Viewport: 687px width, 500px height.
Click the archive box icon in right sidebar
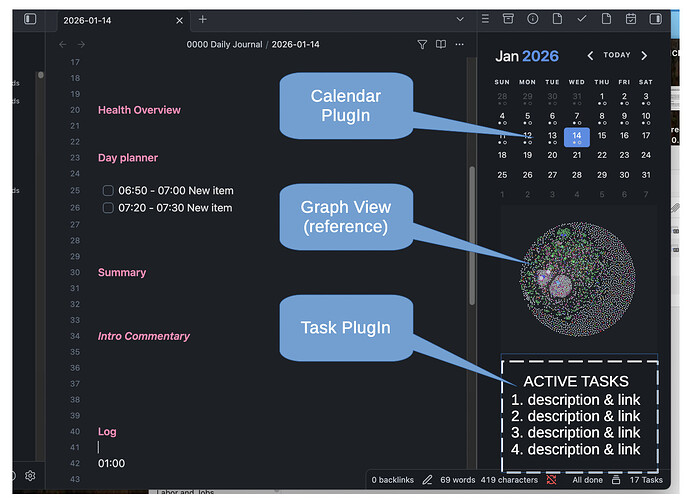[508, 19]
